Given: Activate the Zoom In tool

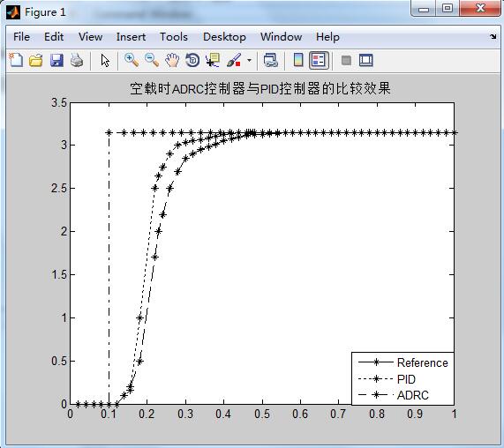Looking at the screenshot, I should coord(132,60).
